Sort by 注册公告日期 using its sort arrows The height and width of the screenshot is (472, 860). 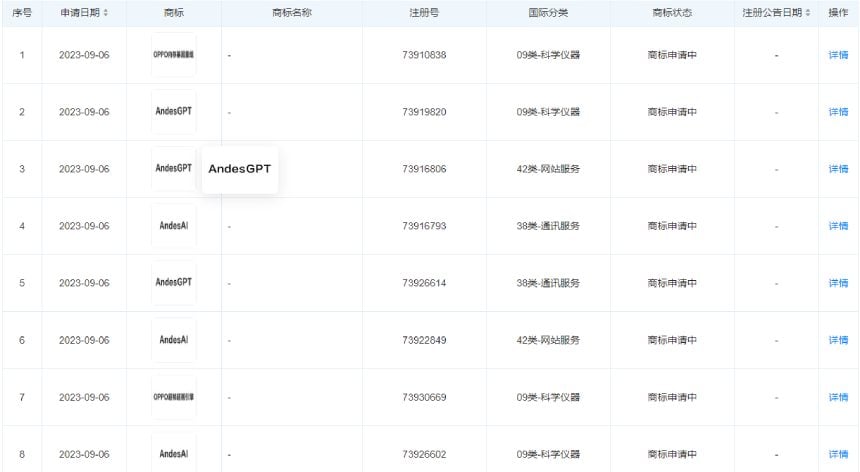pos(807,13)
